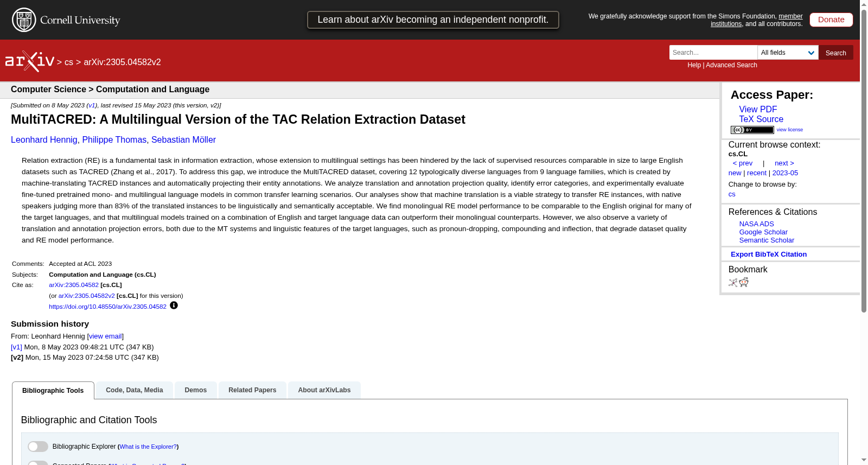
Task: Share paper via Reddit icon
Action: pos(744,282)
